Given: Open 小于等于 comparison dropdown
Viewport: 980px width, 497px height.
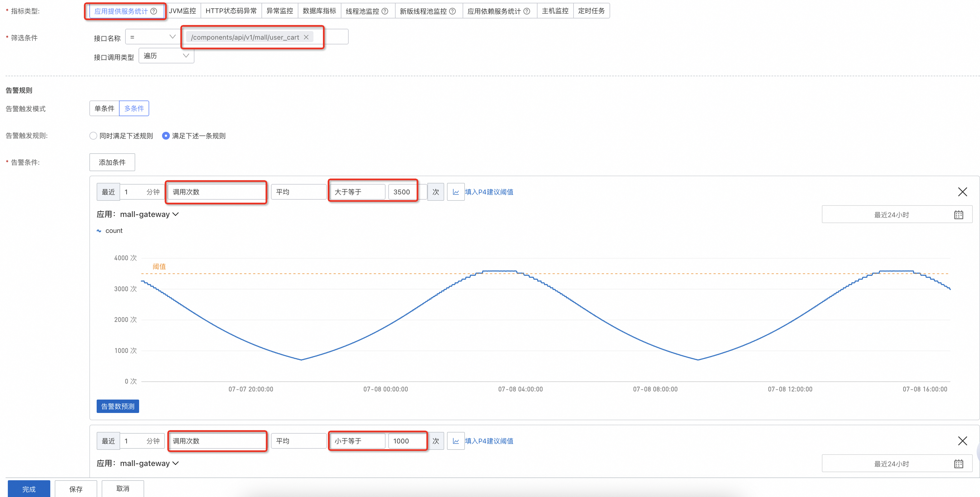Looking at the screenshot, I should pyautogui.click(x=357, y=441).
